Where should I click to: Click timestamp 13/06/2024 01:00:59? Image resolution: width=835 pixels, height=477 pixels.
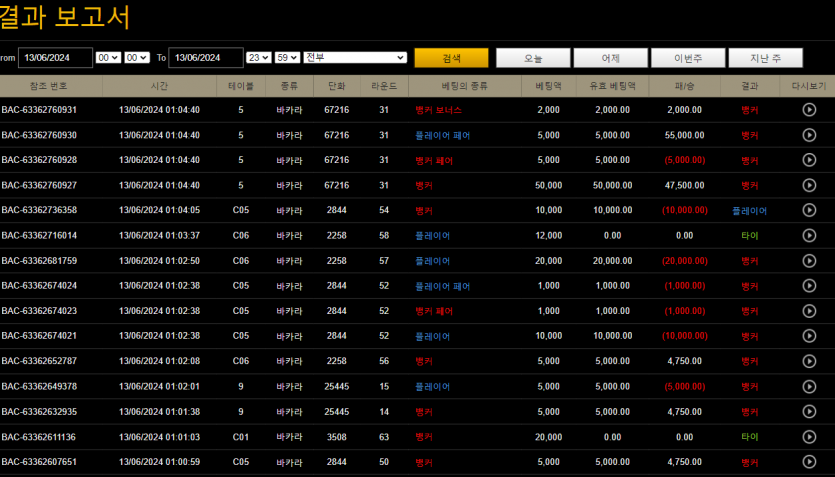(159, 462)
